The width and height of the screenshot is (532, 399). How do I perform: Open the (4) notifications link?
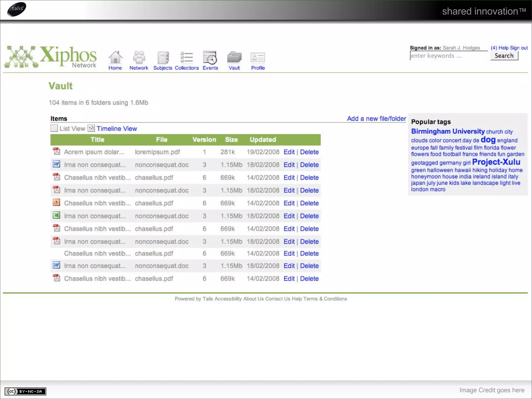pyautogui.click(x=494, y=48)
